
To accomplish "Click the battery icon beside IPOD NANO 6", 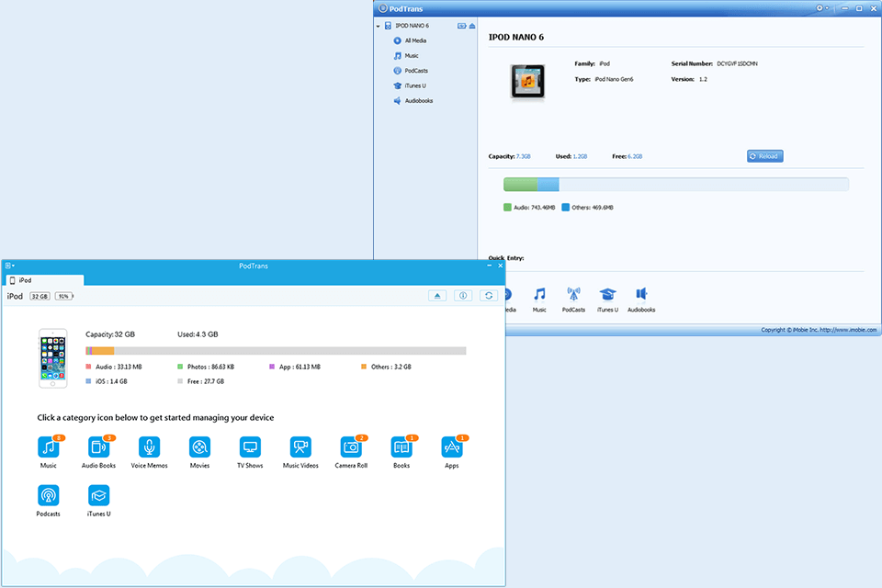I will (462, 26).
